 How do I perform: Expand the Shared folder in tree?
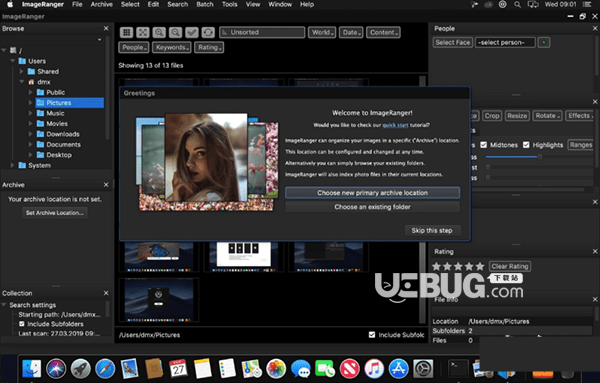pyautogui.click(x=21, y=72)
